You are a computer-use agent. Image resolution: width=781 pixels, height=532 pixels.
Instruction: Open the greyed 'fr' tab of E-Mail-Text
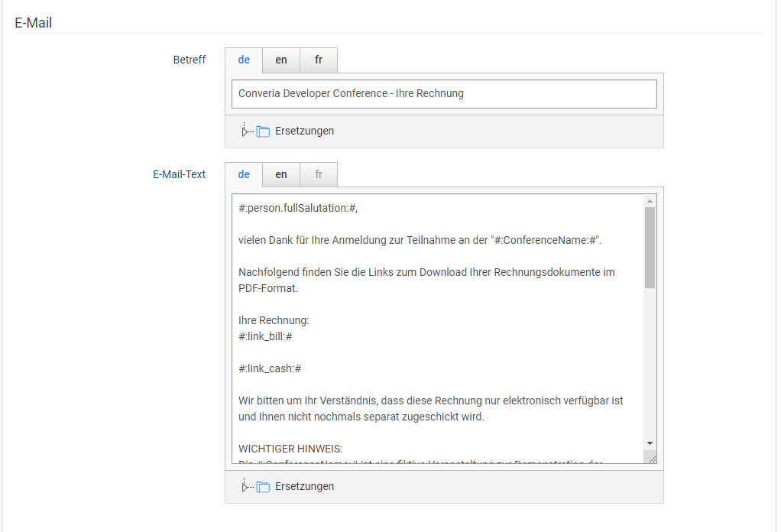(x=319, y=174)
